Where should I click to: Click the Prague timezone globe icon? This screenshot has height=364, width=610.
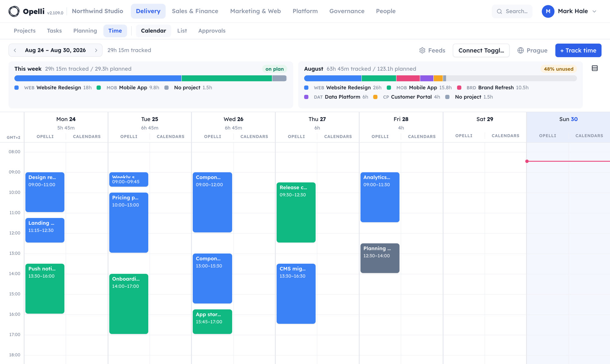(x=521, y=50)
